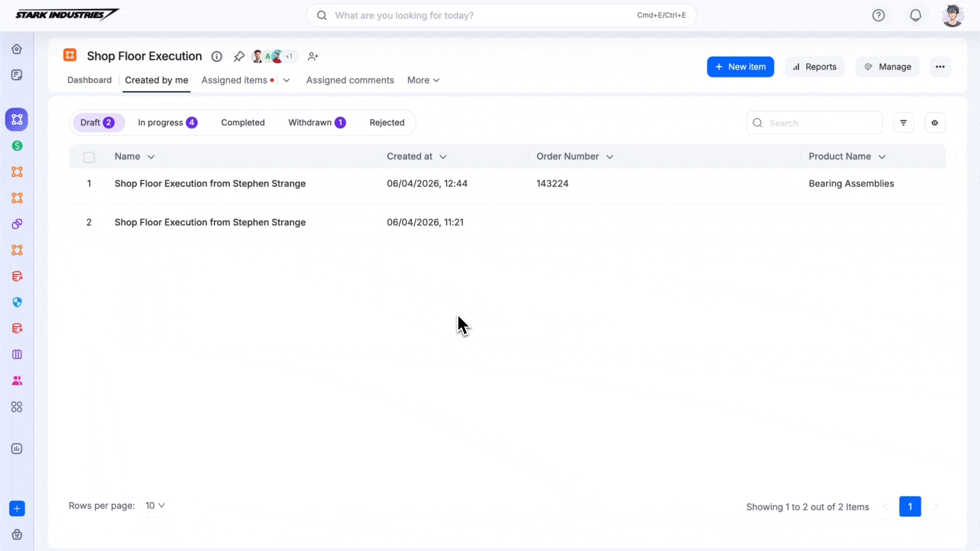Toggle column visibility eye button
This screenshot has height=551, width=980.
coord(935,123)
